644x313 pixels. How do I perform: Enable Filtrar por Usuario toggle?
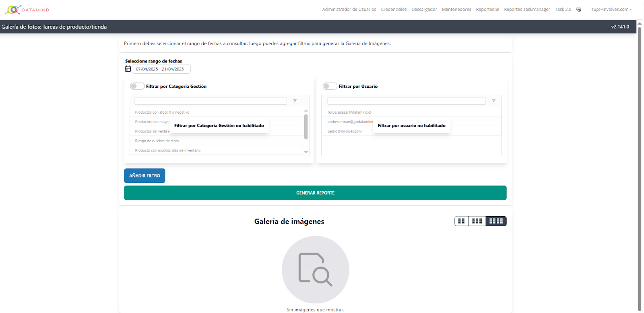(x=330, y=86)
